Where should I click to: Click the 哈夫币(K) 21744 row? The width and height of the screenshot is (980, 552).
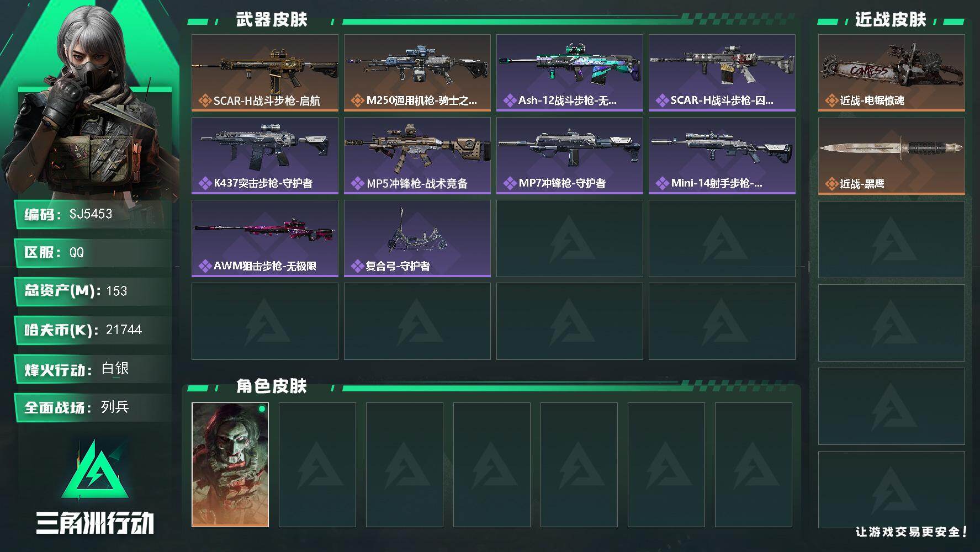(x=93, y=330)
